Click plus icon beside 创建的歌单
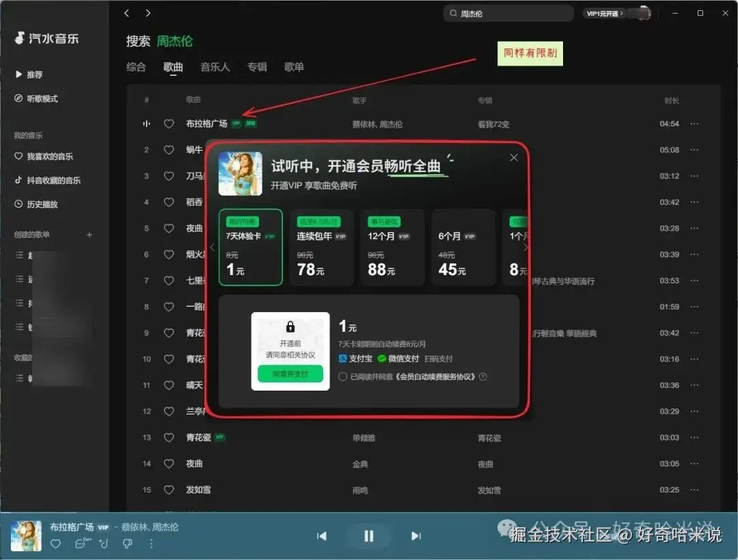This screenshot has width=738, height=560. [90, 234]
